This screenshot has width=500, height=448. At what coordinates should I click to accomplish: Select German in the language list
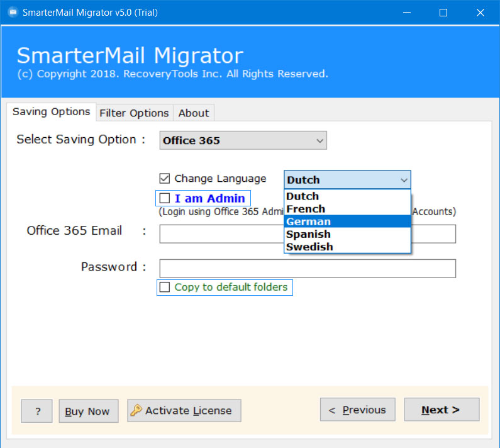347,221
